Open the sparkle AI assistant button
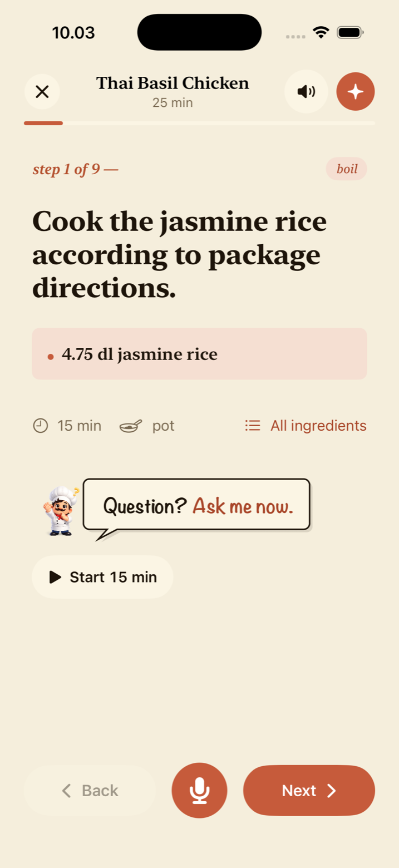 356,91
